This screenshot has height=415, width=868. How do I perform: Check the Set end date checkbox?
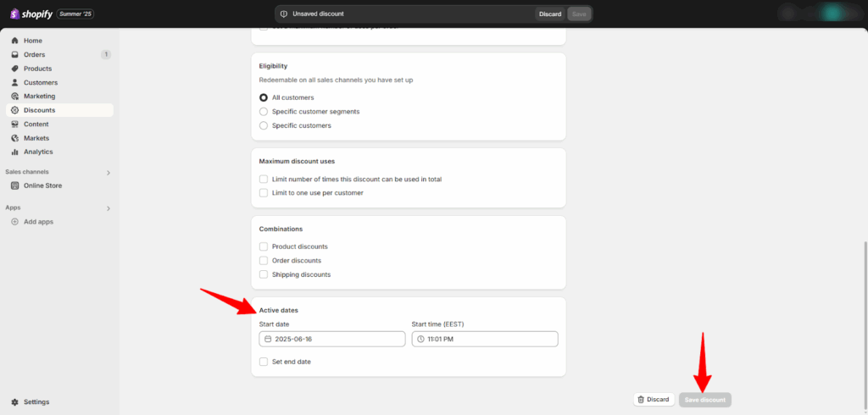point(264,362)
